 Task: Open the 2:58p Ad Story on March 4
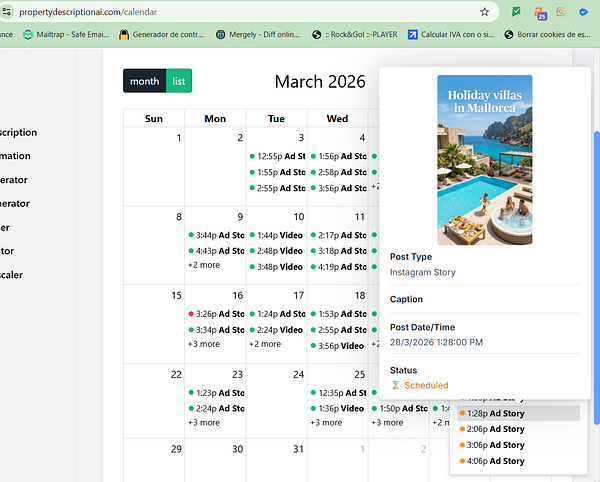pyautogui.click(x=338, y=172)
